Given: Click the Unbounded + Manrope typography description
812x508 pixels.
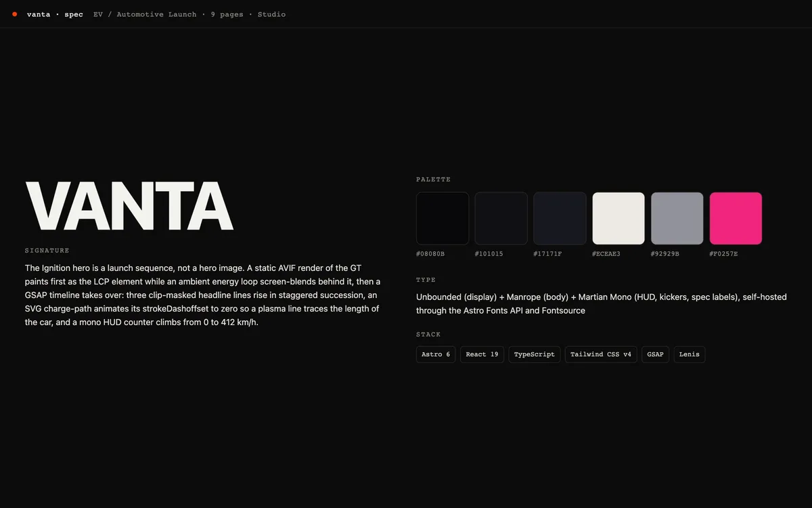Looking at the screenshot, I should coord(602,303).
